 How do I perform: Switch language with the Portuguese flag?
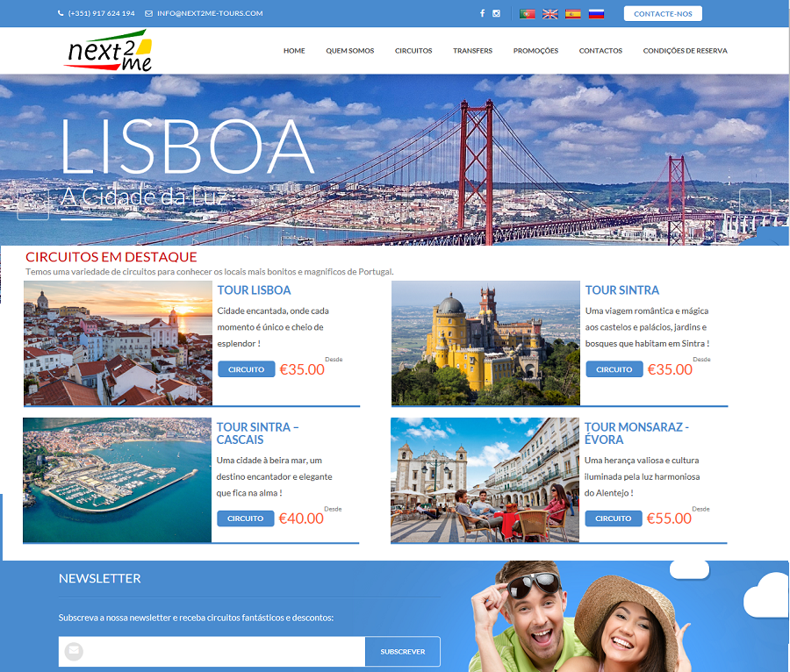point(527,13)
